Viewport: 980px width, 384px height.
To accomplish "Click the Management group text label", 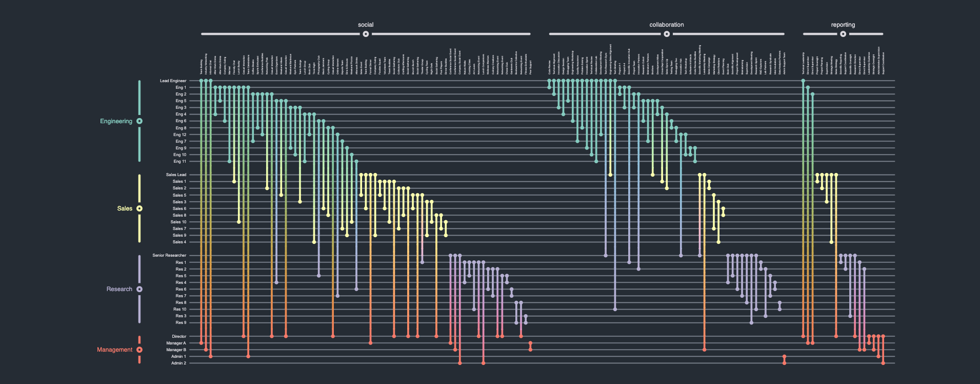I will point(114,350).
